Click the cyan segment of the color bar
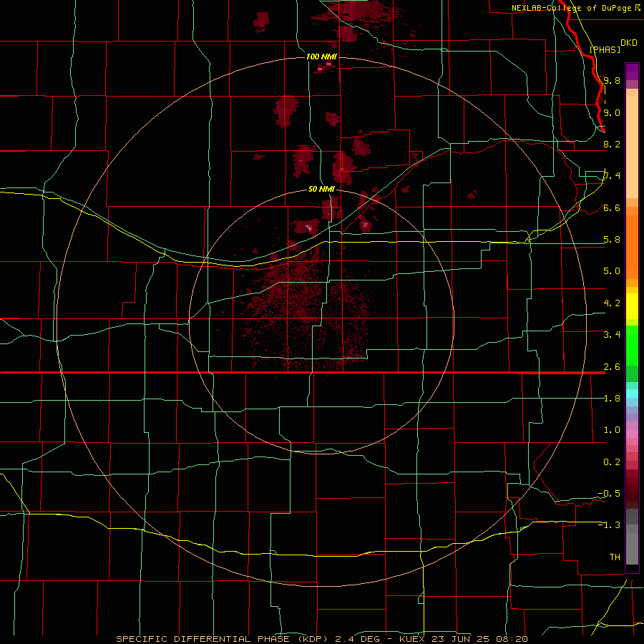 [x=632, y=394]
